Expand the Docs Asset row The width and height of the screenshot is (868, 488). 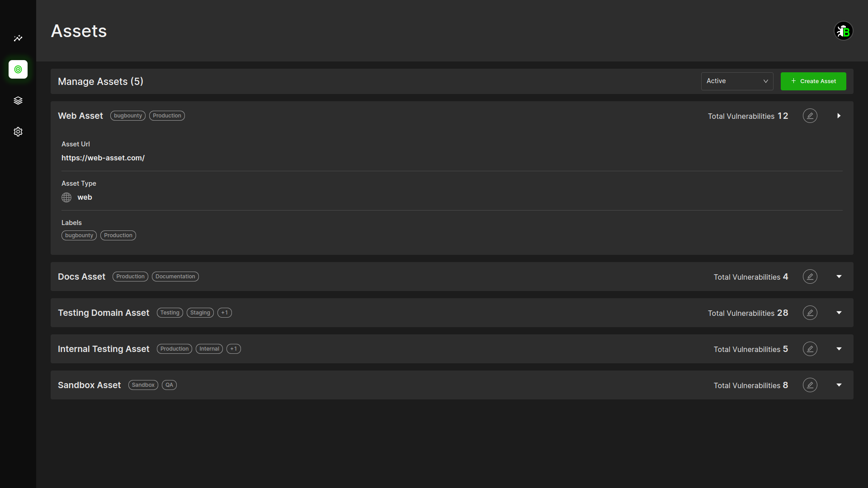(839, 277)
